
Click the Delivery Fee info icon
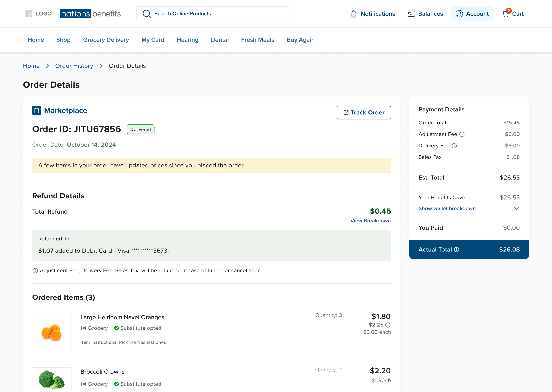pyautogui.click(x=455, y=146)
